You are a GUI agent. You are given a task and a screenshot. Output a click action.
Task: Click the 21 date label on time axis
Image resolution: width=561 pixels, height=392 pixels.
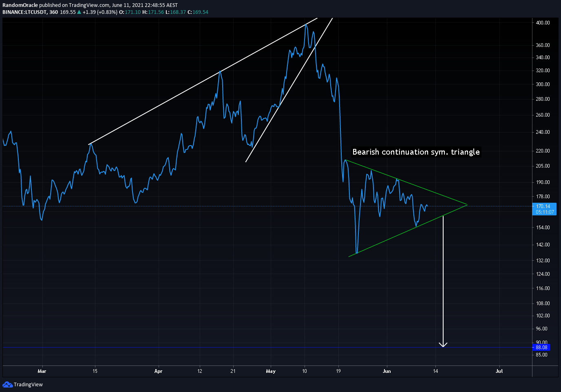click(233, 371)
